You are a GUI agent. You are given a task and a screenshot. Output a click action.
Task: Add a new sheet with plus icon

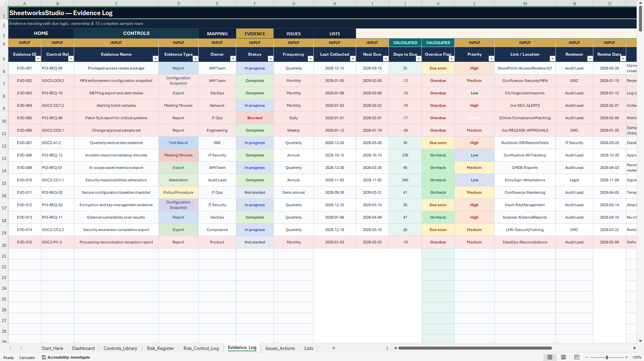(334, 348)
